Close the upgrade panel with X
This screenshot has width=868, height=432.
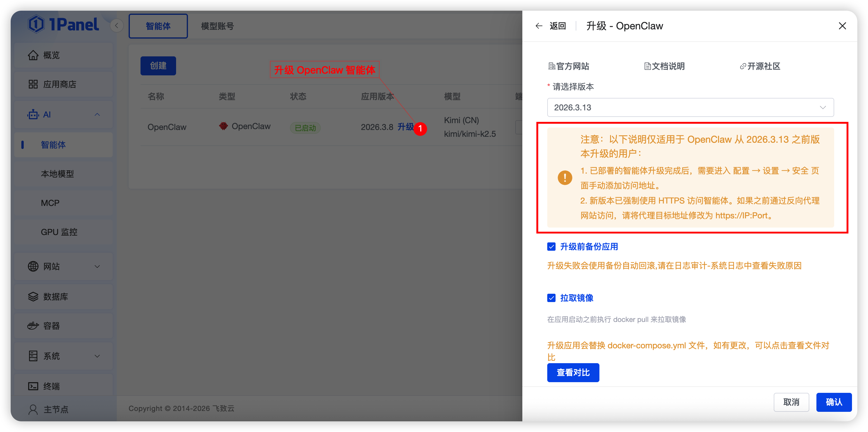pyautogui.click(x=842, y=26)
